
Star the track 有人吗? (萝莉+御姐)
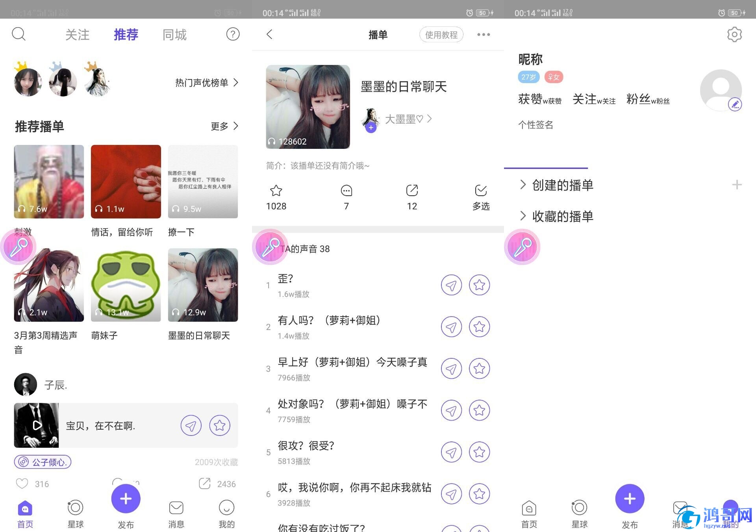[x=479, y=326]
